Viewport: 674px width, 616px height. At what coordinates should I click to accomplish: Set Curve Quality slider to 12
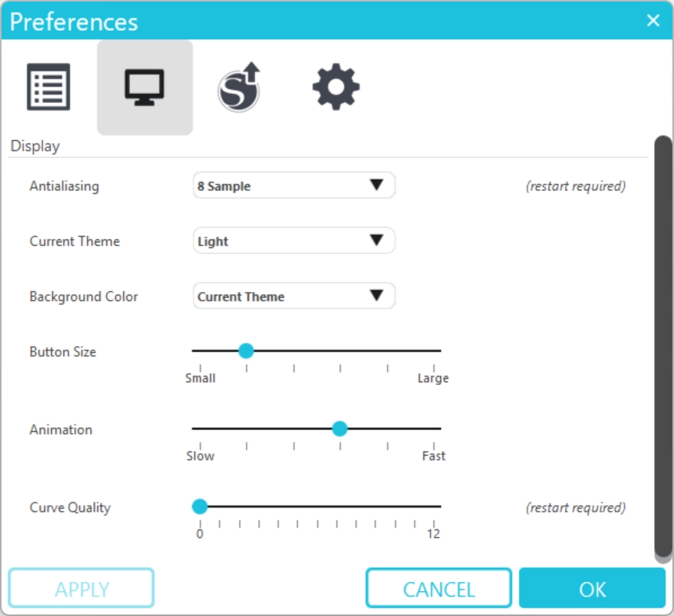coord(434,507)
